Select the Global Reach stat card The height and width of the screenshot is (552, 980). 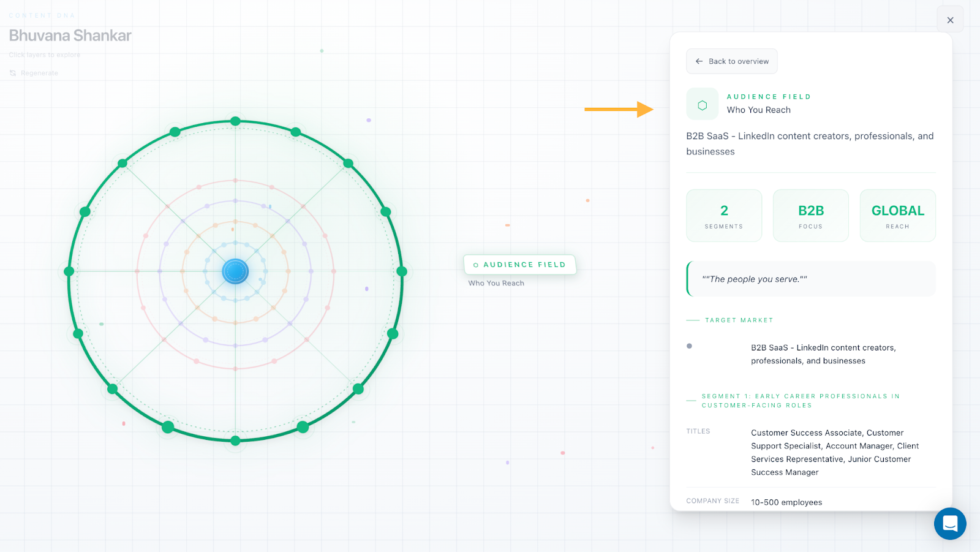tap(898, 216)
